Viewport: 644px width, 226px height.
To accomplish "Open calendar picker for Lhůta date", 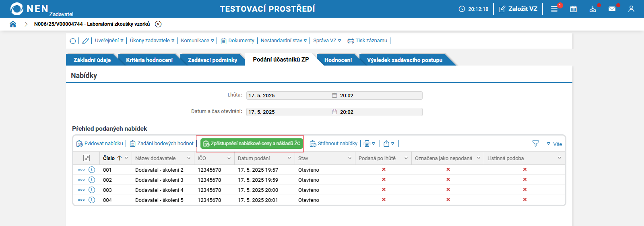I will [334, 95].
